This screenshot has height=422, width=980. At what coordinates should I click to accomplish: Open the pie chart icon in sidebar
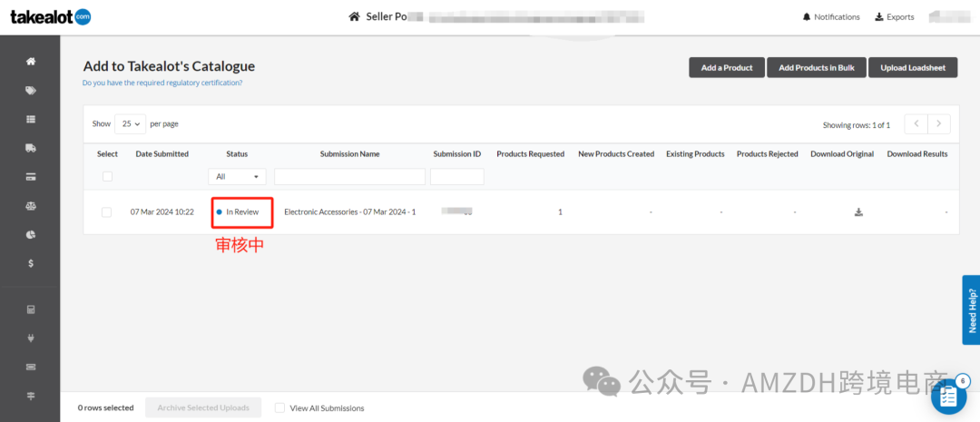point(30,234)
